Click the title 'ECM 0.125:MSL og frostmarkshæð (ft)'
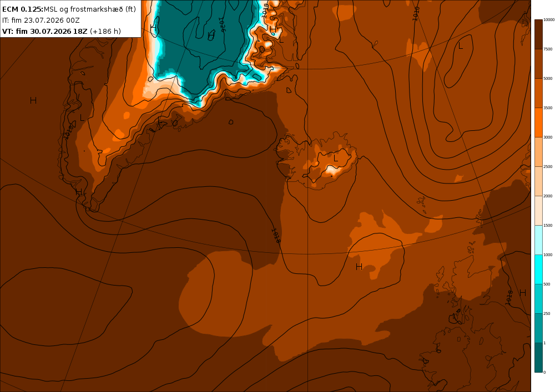This screenshot has width=555, height=392. (69, 9)
